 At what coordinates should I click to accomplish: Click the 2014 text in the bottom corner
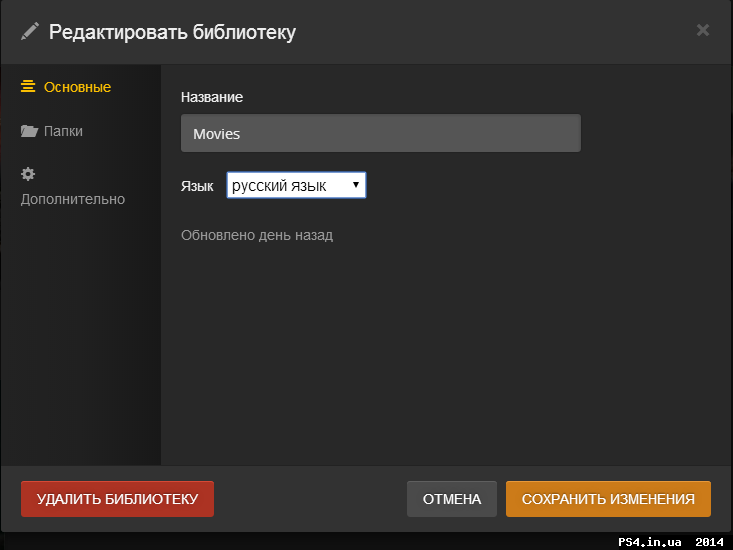pyautogui.click(x=709, y=541)
